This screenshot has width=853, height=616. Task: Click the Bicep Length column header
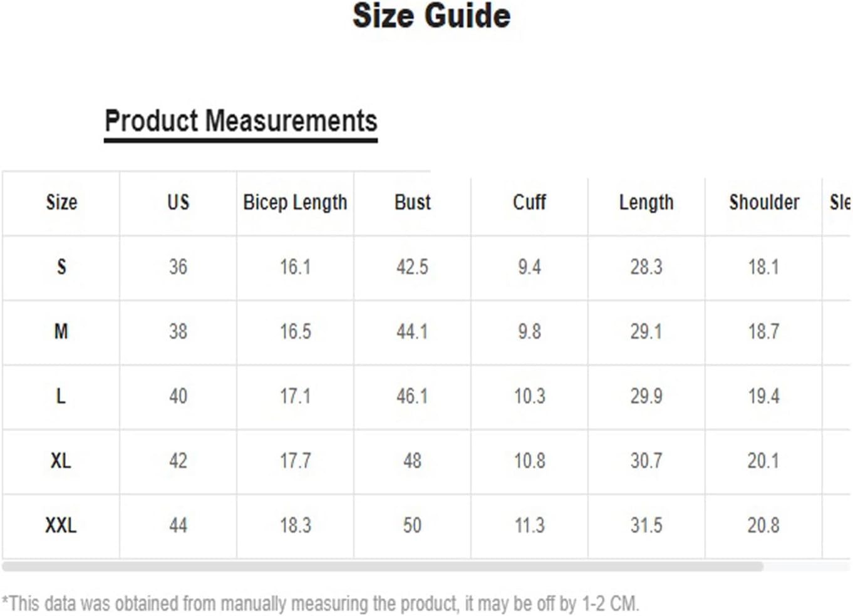[295, 202]
